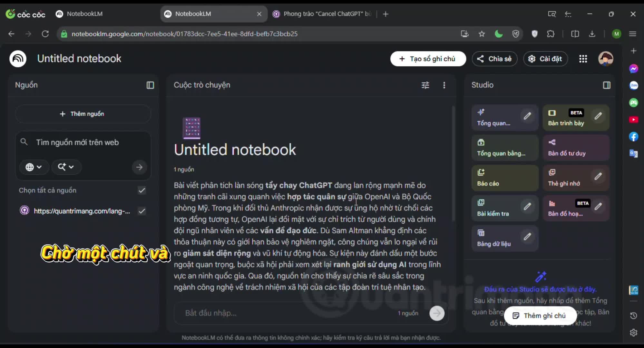Click the Untitled notebook header title
Image resolution: width=644 pixels, height=348 pixels.
(79, 59)
